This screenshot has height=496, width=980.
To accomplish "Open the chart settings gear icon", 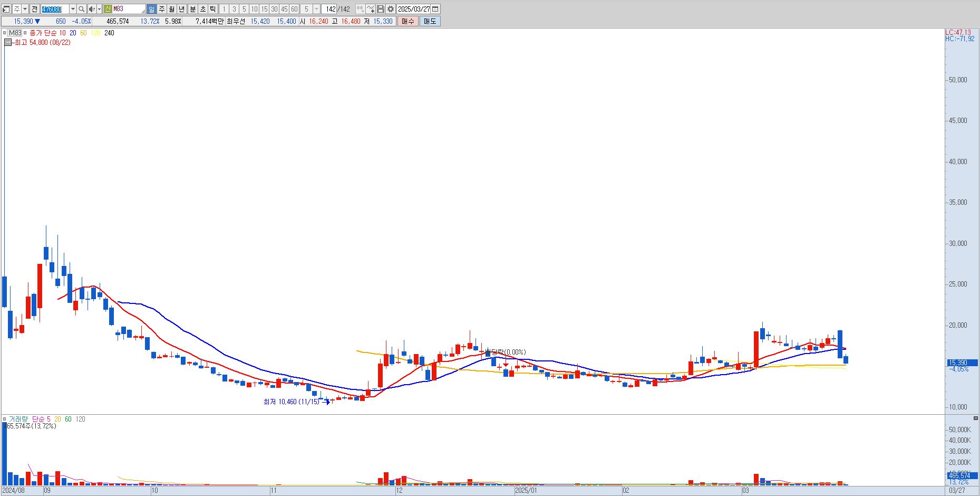I will pyautogui.click(x=391, y=9).
